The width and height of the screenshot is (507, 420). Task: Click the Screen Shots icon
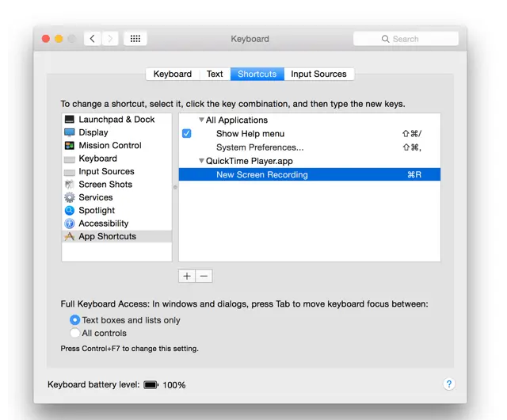(x=69, y=185)
